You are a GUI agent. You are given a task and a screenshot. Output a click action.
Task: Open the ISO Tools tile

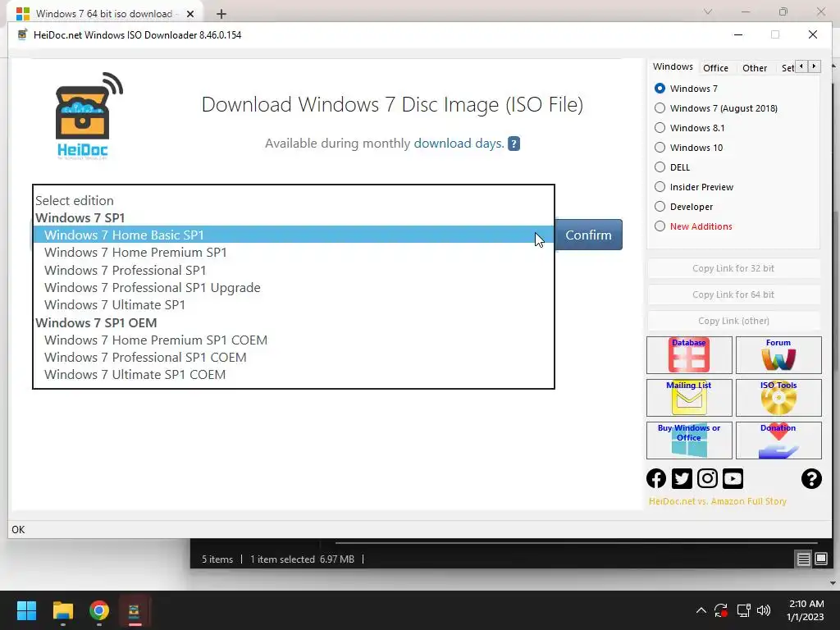pyautogui.click(x=778, y=398)
